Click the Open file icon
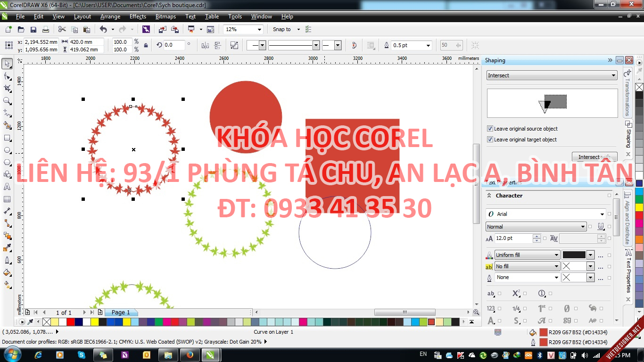 (x=21, y=29)
